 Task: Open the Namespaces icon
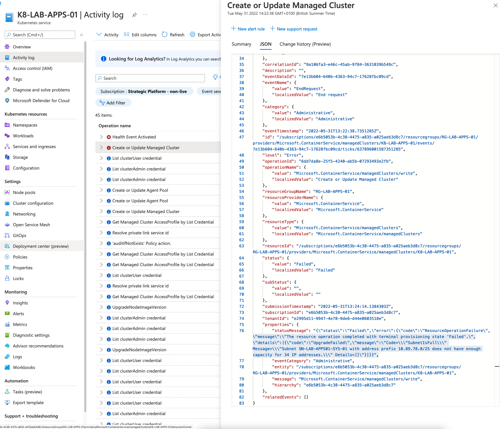point(7,125)
